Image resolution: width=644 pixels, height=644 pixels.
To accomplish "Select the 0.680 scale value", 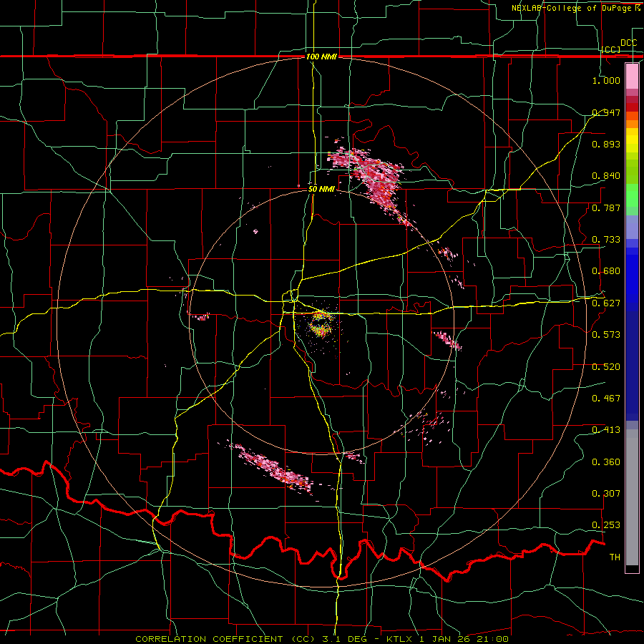I will pyautogui.click(x=606, y=271).
